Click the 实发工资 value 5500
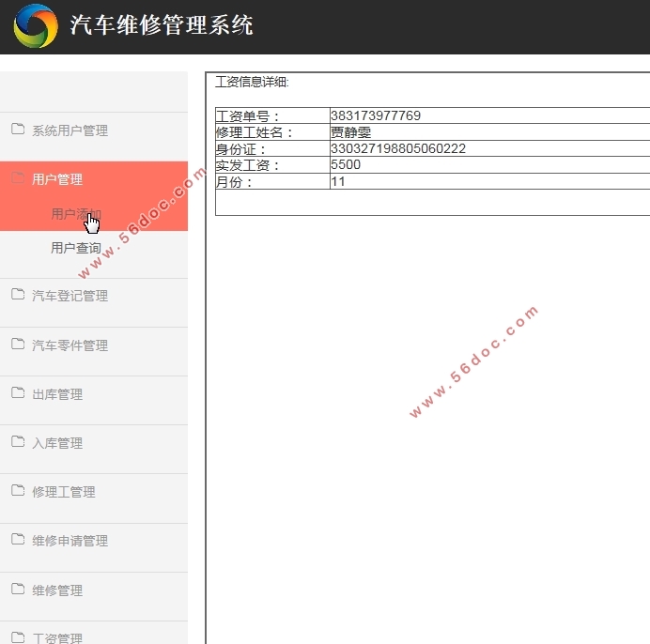 (x=346, y=165)
